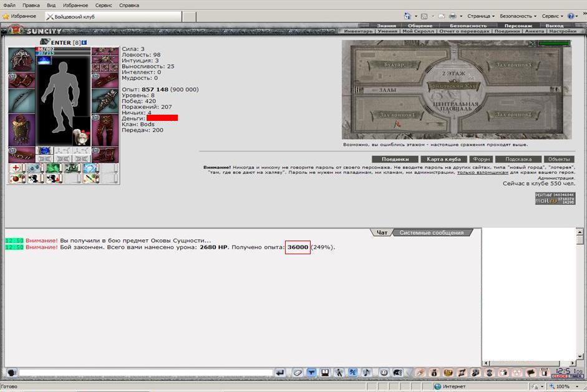Image resolution: width=587 pixels, height=392 pixels.
Task: Go to Центральная площадь on map
Action: [x=455, y=106]
